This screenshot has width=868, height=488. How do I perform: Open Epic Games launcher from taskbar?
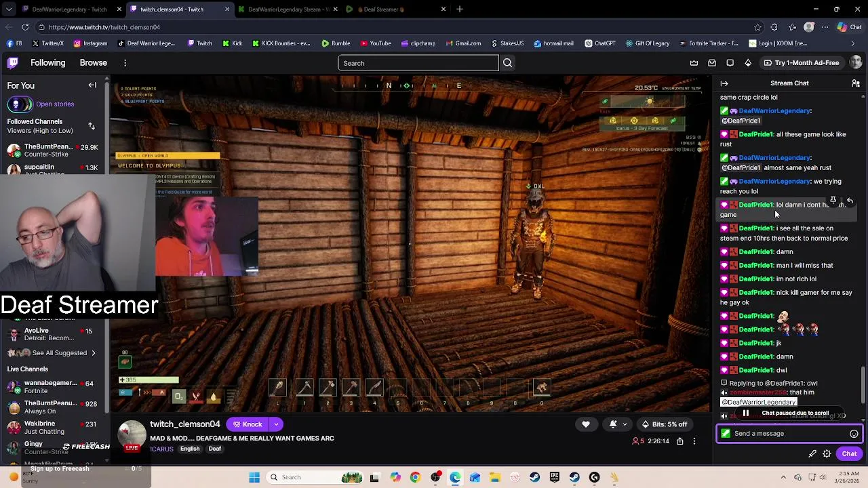point(555,477)
